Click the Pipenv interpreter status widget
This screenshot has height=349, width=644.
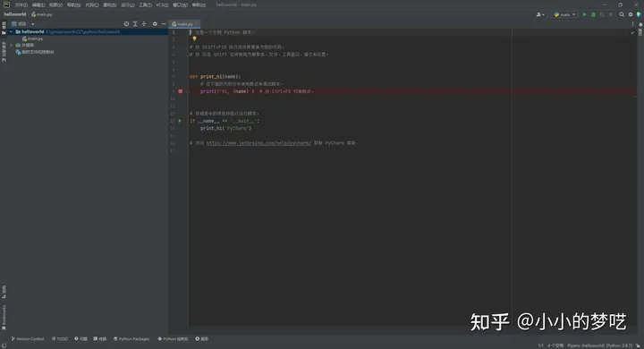pyautogui.click(x=599, y=345)
